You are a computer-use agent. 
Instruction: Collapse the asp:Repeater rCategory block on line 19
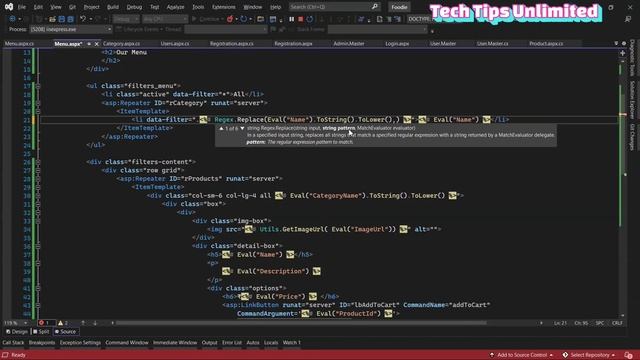click(x=38, y=103)
